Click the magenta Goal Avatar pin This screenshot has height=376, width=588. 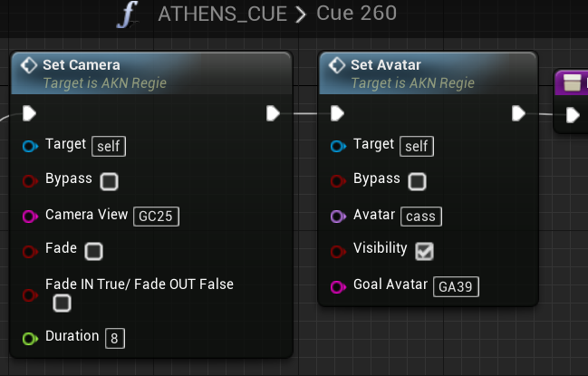point(338,287)
